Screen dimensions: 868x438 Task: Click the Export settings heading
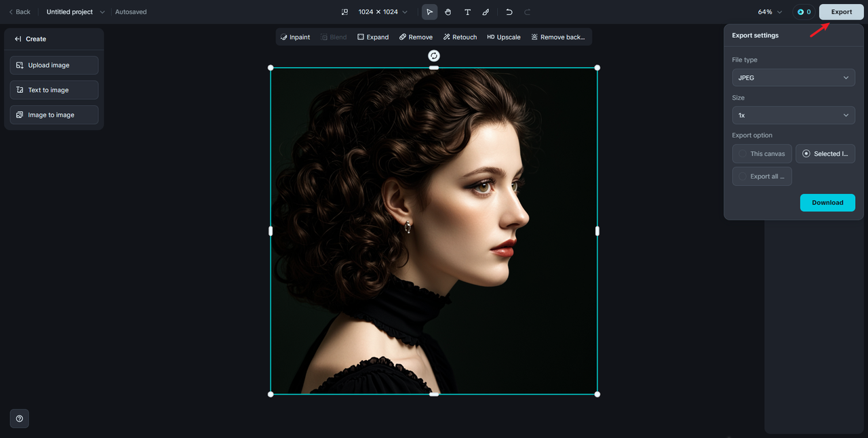click(755, 35)
